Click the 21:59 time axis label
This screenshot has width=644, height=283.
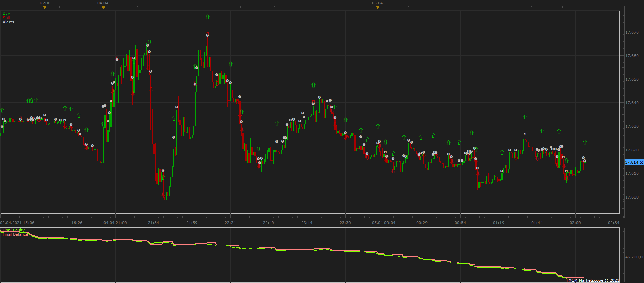pyautogui.click(x=192, y=223)
